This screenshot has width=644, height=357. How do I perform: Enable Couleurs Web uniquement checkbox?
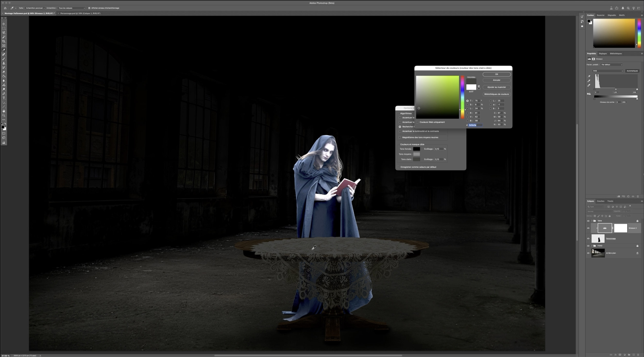(417, 122)
